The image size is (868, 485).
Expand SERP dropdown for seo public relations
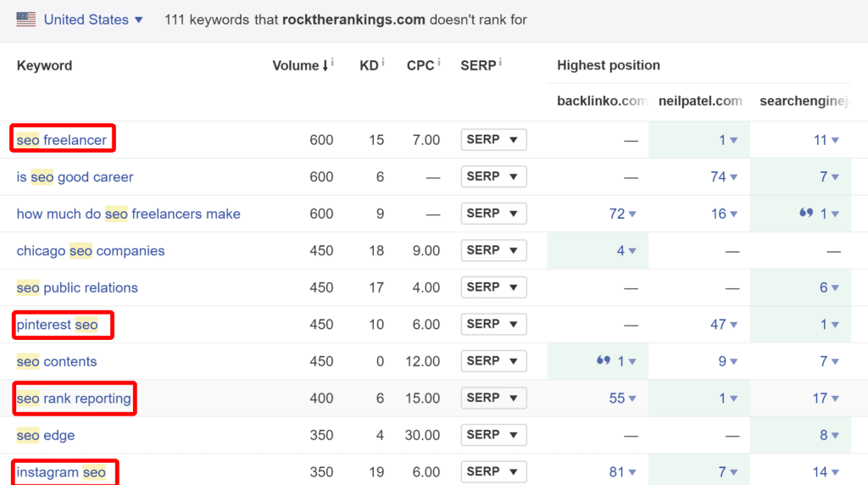[493, 287]
